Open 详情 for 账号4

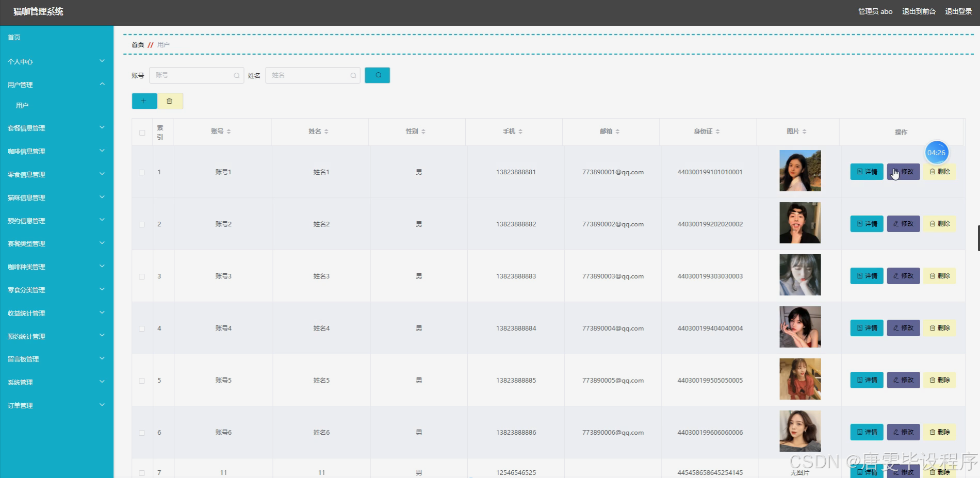(867, 328)
